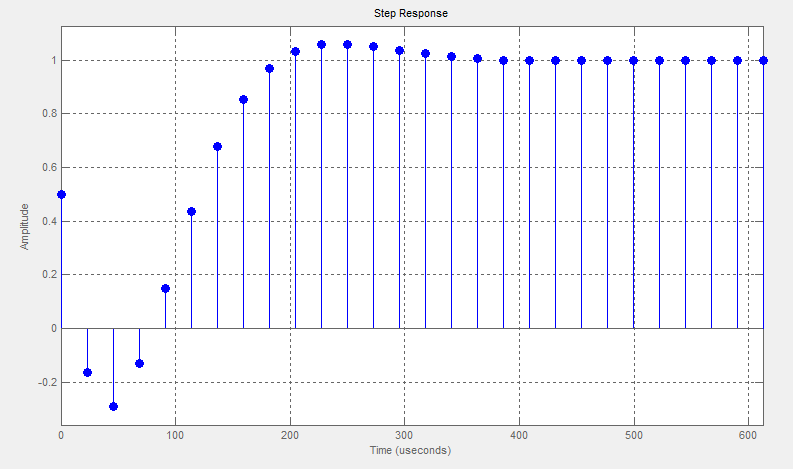Image resolution: width=793 pixels, height=469 pixels.
Task: Select the sample marker near amplitude 0.85
Action: [x=243, y=100]
